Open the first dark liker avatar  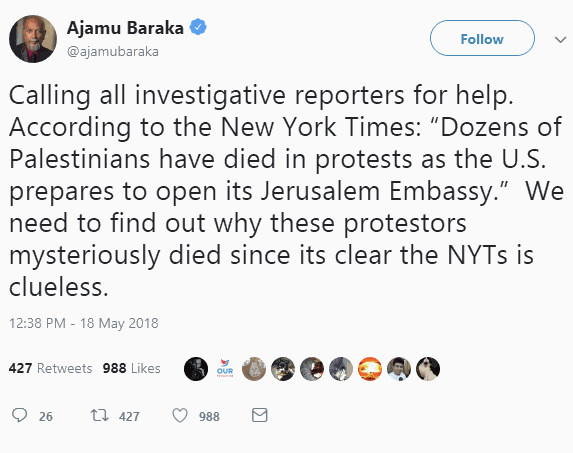196,369
